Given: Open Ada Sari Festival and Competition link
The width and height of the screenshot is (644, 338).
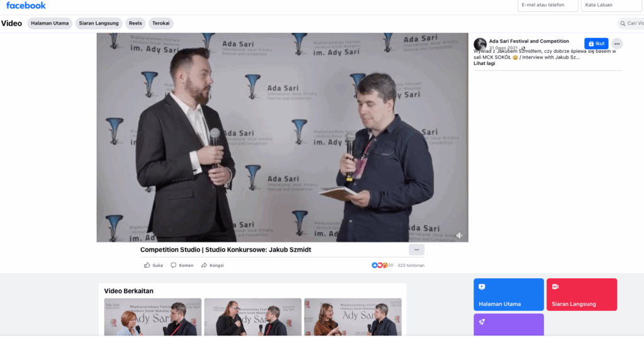Looking at the screenshot, I should pyautogui.click(x=529, y=41).
